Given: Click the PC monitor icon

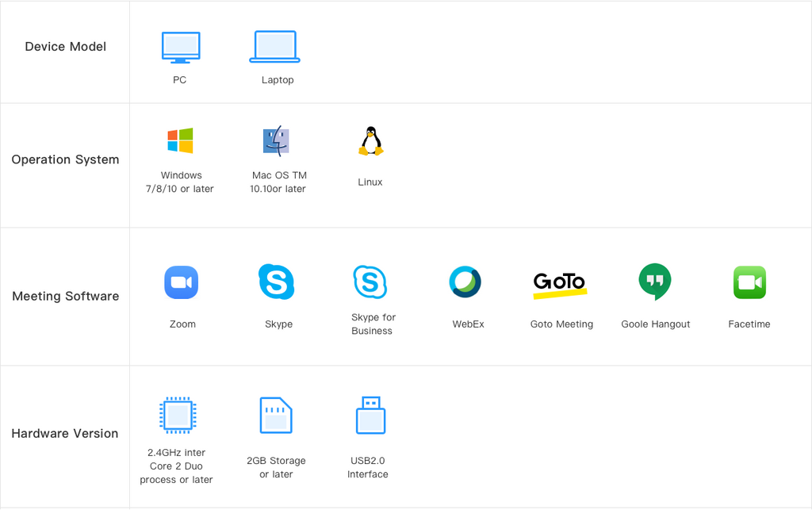Looking at the screenshot, I should tap(181, 48).
